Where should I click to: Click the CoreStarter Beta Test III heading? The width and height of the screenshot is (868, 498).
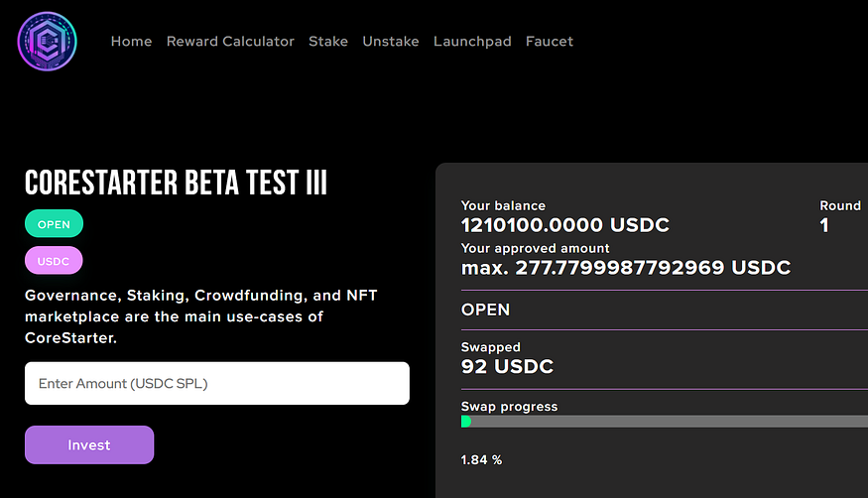176,183
